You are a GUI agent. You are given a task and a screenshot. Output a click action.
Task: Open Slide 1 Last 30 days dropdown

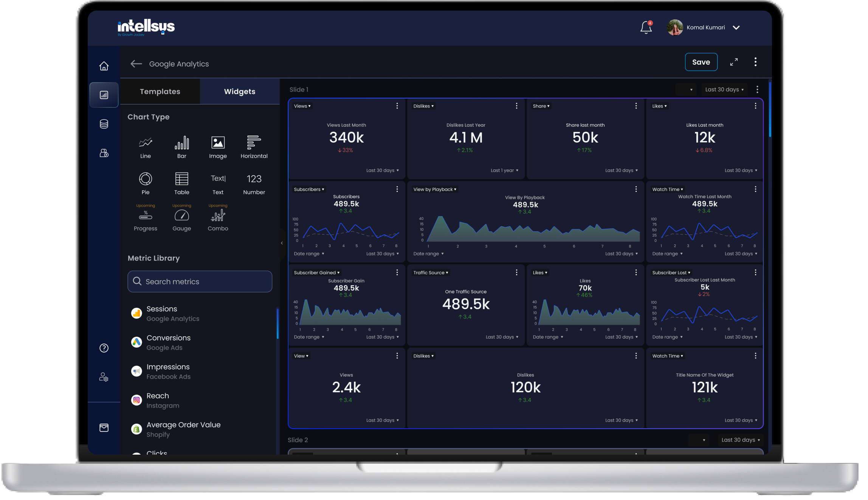coord(725,90)
